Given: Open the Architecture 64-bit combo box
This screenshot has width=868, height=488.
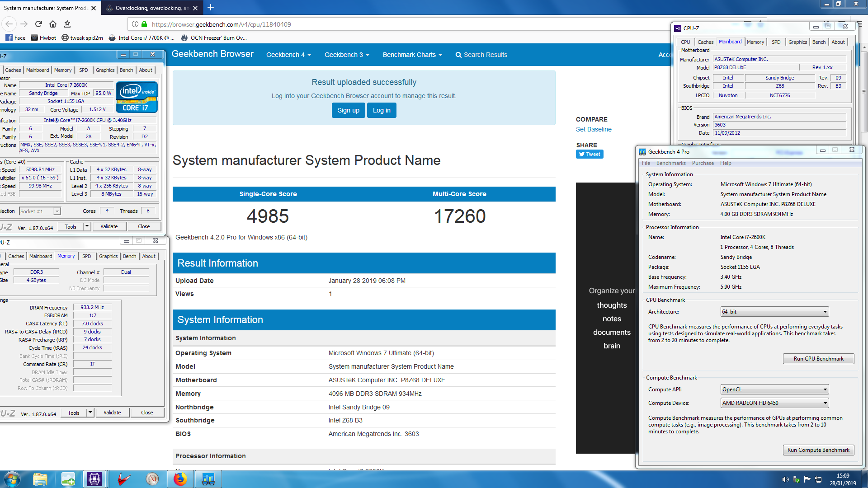Looking at the screenshot, I should tap(774, 312).
